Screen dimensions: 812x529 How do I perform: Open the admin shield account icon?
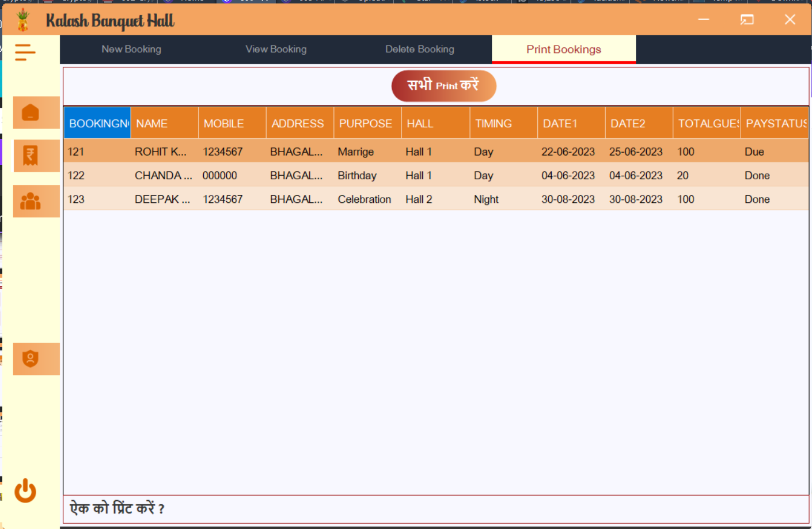[36, 358]
